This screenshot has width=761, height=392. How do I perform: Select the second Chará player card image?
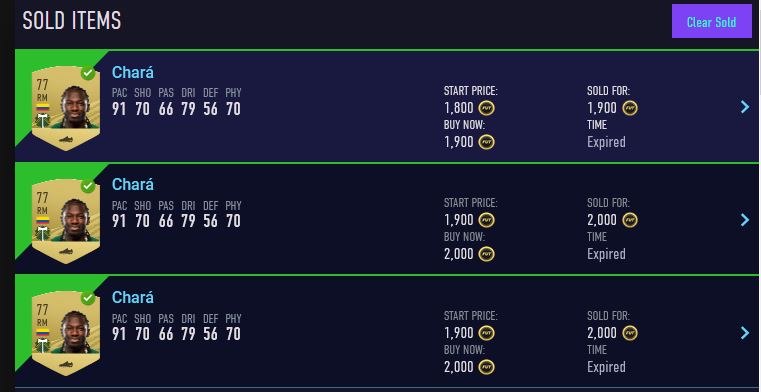(66, 221)
